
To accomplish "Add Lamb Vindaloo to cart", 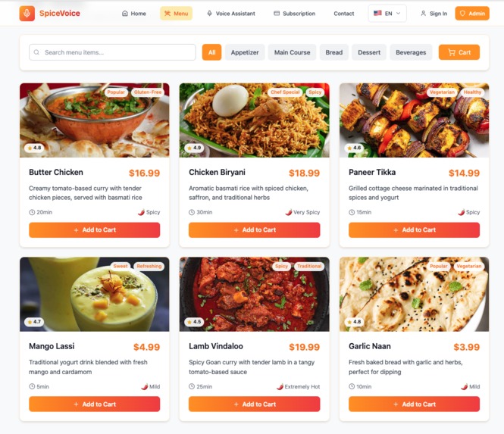I will click(254, 404).
